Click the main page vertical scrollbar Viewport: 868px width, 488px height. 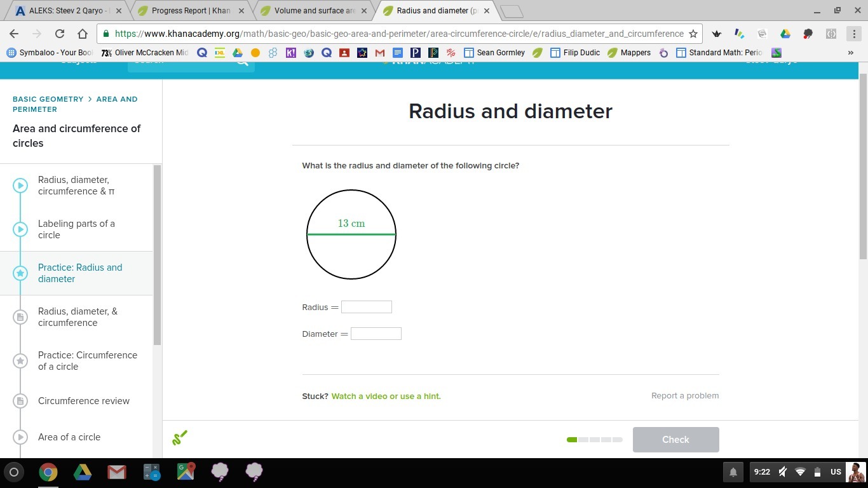(863, 166)
